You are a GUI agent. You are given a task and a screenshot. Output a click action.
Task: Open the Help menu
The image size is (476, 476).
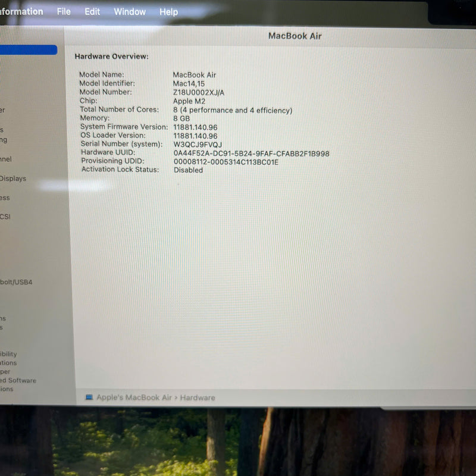click(168, 12)
